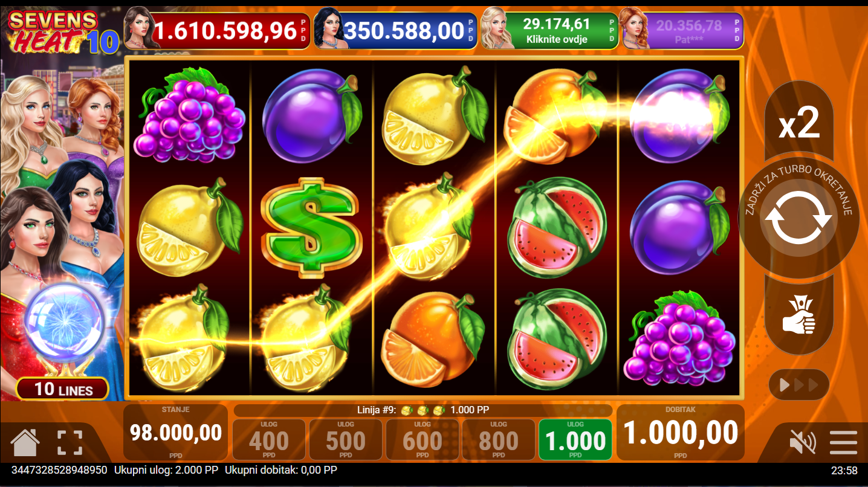Select the 400 bet amount

269,440
